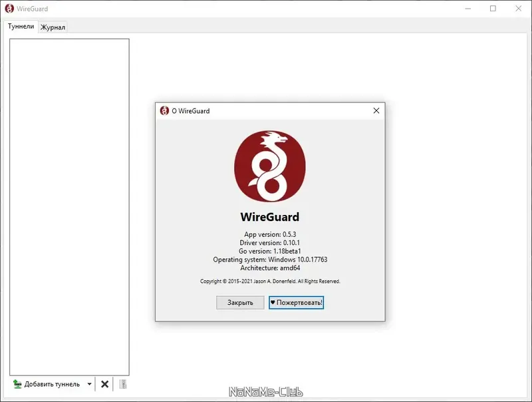532x402 pixels.
Task: Close the main WireGuard window
Action: coord(519,9)
